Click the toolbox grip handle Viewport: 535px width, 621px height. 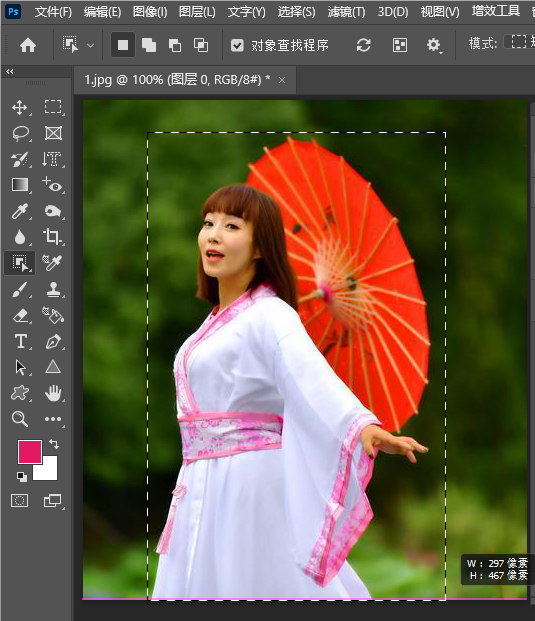(x=36, y=83)
